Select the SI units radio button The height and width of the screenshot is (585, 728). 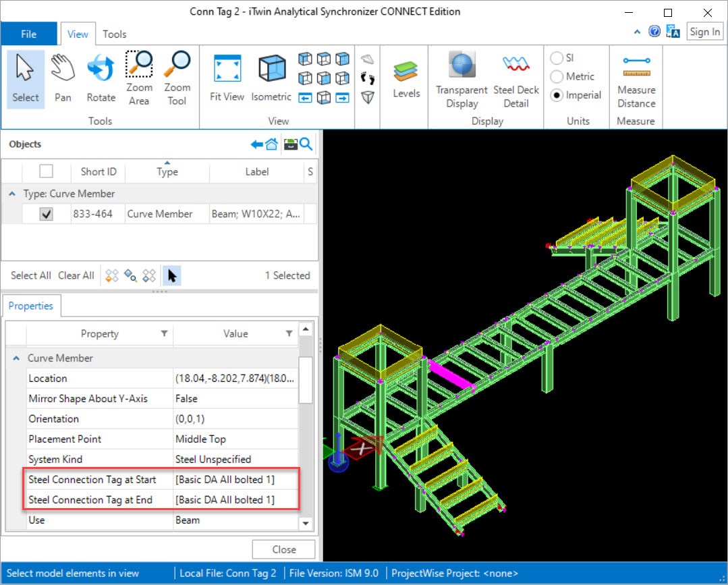click(557, 58)
